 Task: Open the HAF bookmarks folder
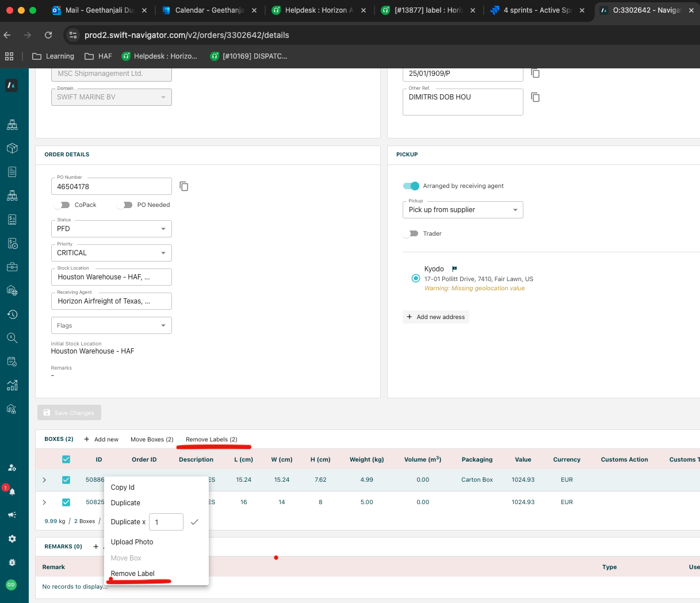pyautogui.click(x=98, y=56)
